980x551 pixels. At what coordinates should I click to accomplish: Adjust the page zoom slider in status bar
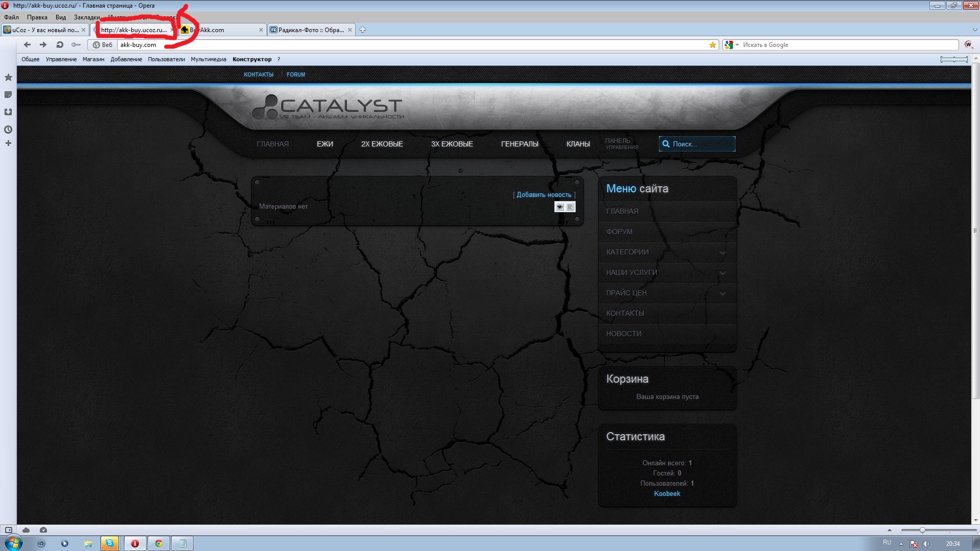[x=922, y=530]
